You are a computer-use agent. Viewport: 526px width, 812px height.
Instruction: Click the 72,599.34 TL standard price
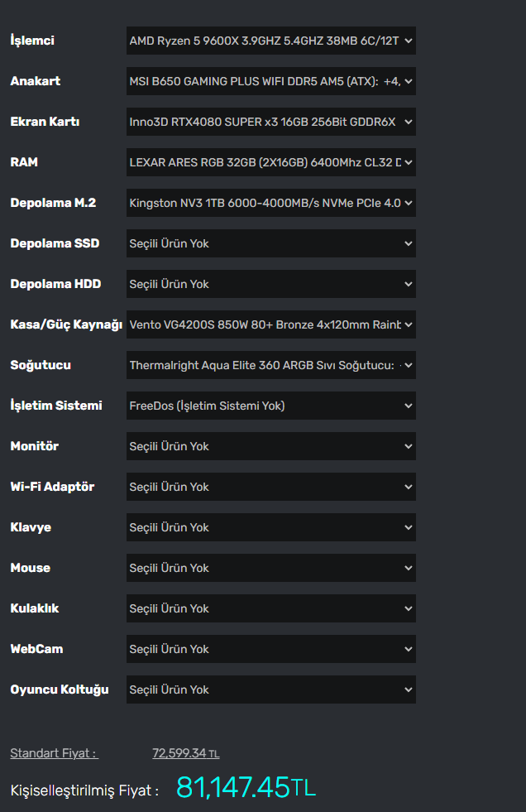click(x=185, y=753)
